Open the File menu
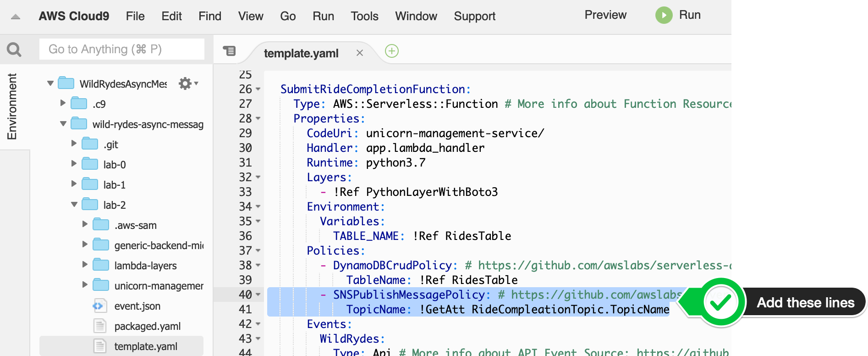Screen dimensions: 868x356 135,16
